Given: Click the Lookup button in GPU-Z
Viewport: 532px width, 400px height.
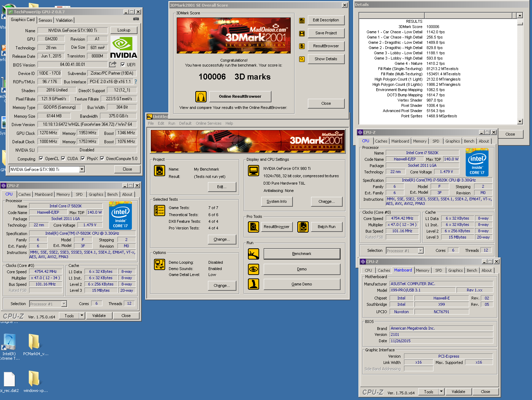Looking at the screenshot, I should click(124, 30).
